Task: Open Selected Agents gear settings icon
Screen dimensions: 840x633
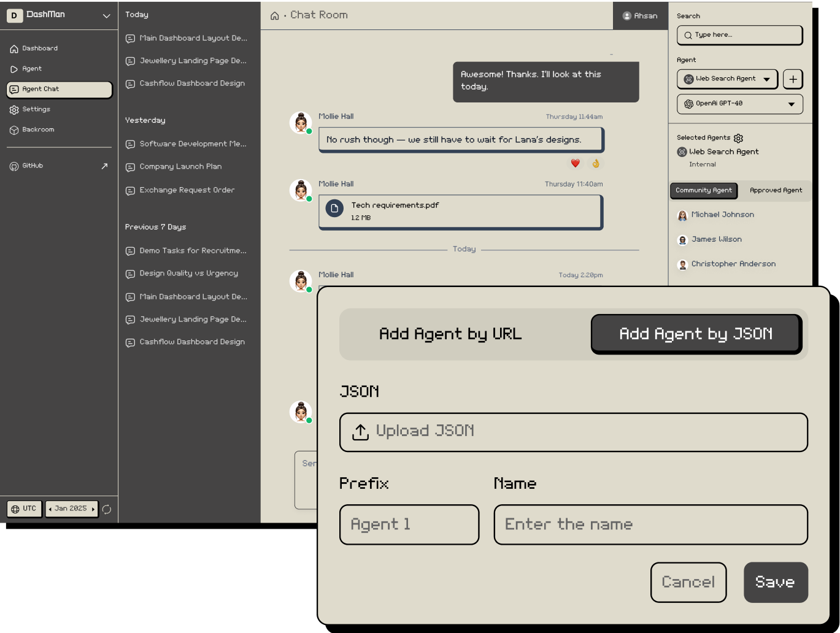Action: tap(738, 138)
